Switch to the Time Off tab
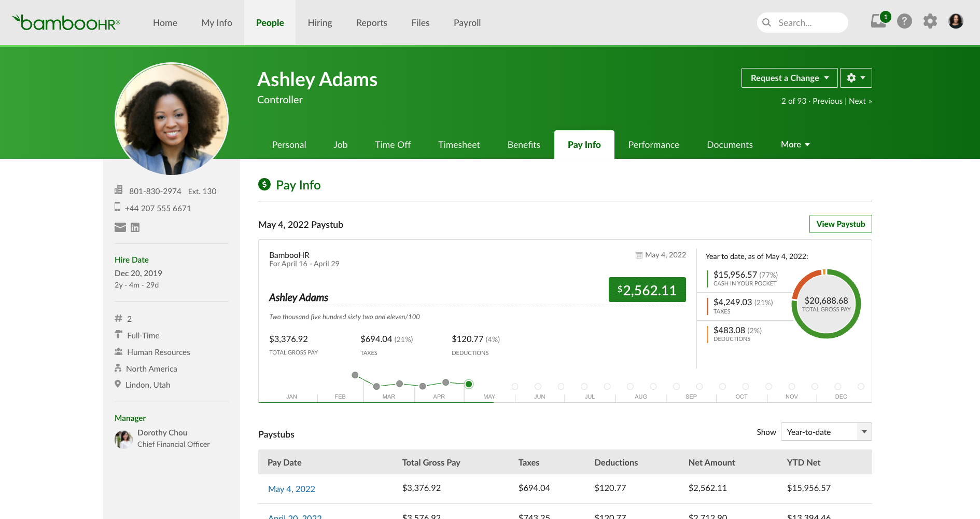Viewport: 980px width, 519px height. coord(393,145)
